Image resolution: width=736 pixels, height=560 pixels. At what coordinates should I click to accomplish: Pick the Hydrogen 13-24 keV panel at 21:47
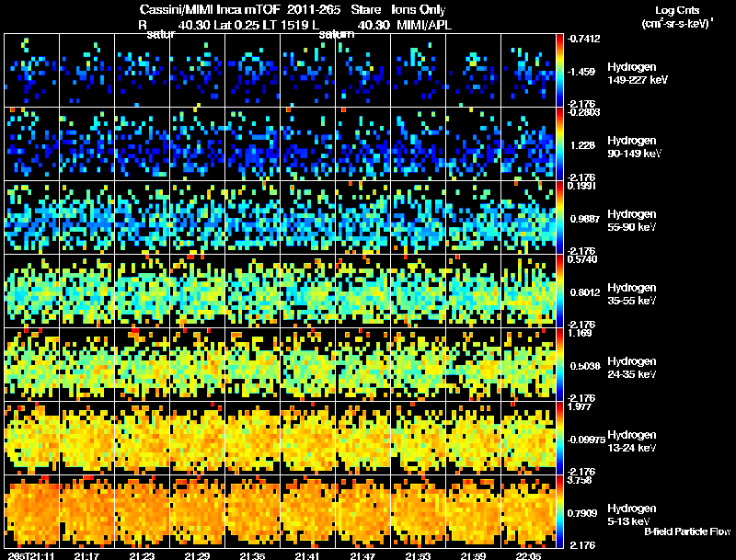(362, 438)
